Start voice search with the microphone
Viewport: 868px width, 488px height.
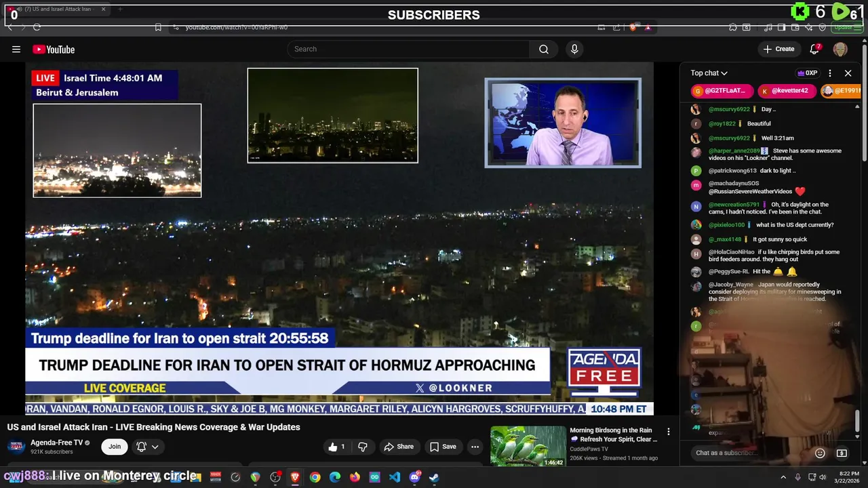[574, 49]
